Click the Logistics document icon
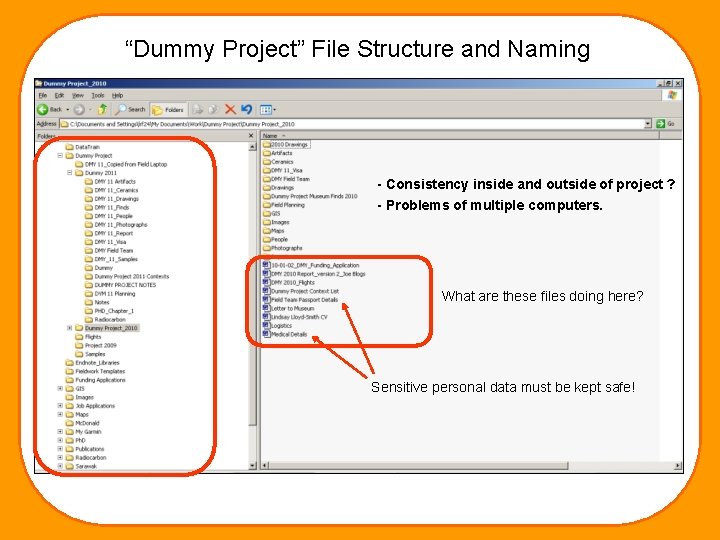Viewport: 720px width, 540px height. click(266, 326)
